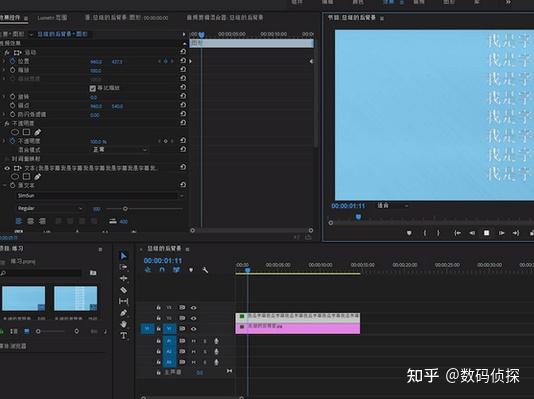Lock video track V2
The height and width of the screenshot is (399, 534).
(x=158, y=318)
